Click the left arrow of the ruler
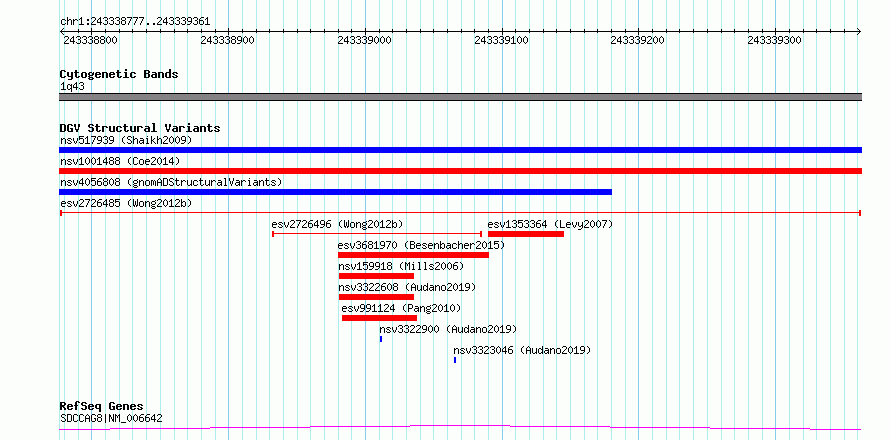This screenshot has width=890, height=440. pos(62,31)
